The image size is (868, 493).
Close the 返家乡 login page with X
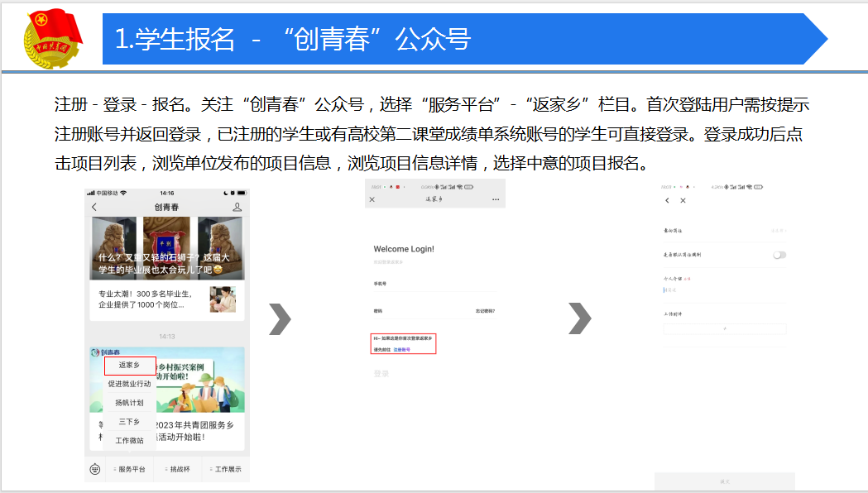372,199
